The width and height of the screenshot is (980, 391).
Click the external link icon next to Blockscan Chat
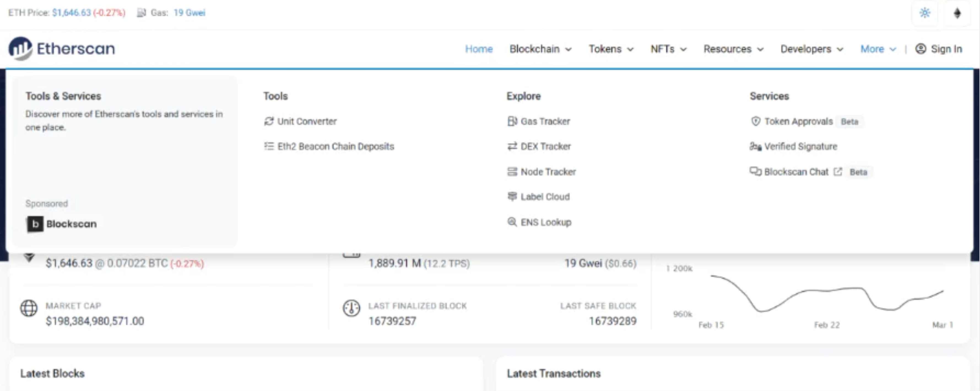pyautogui.click(x=838, y=172)
